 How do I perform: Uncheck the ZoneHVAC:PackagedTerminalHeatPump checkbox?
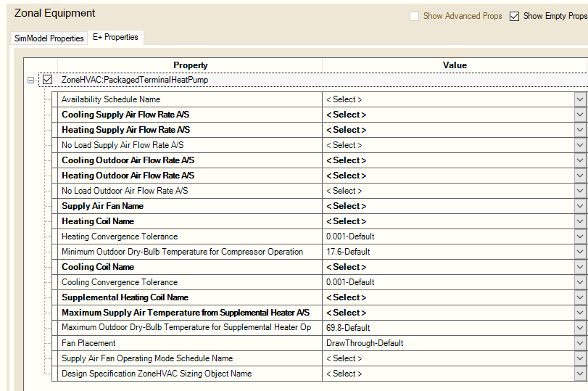click(x=48, y=80)
